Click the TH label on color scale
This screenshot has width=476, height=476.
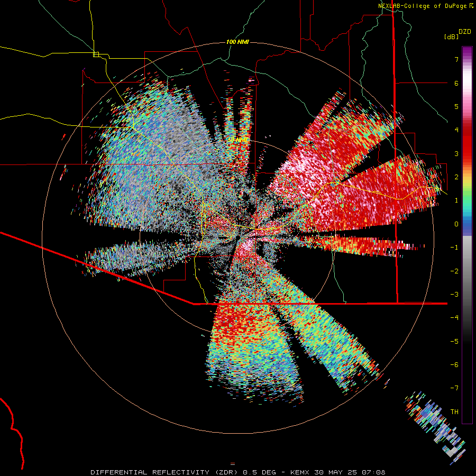click(454, 412)
